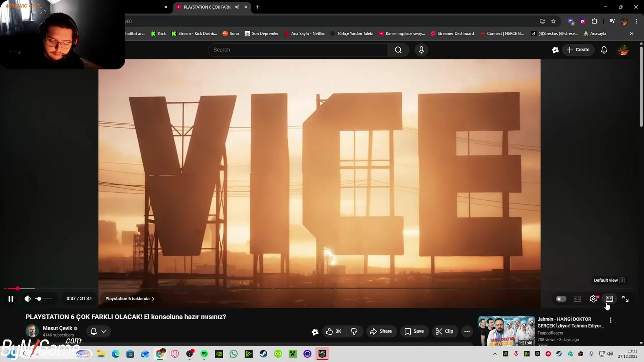Open options menu for Jahrein video

(611, 320)
